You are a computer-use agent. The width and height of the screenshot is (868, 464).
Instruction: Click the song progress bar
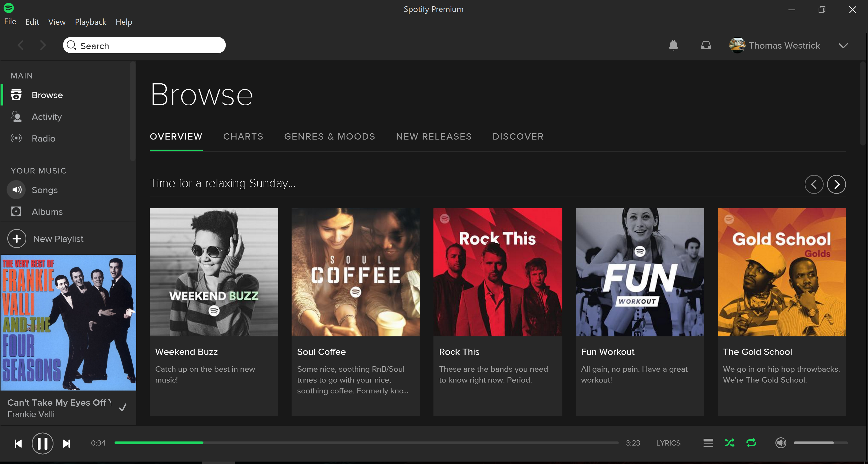[x=366, y=443]
